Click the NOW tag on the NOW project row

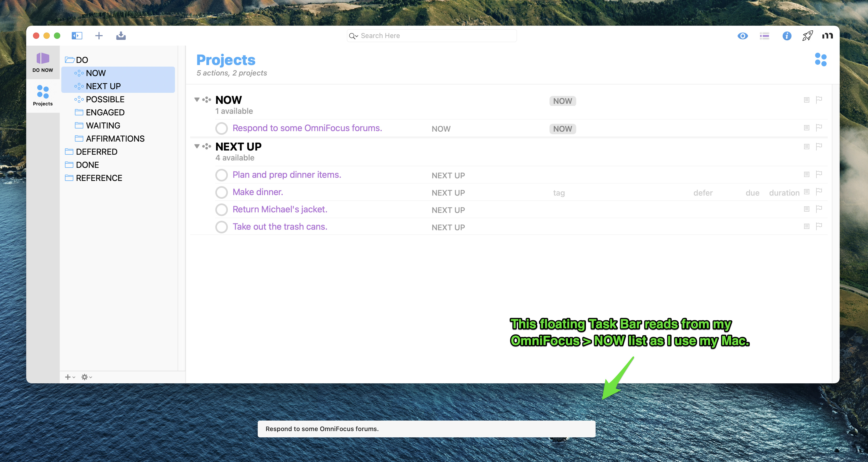click(x=563, y=101)
